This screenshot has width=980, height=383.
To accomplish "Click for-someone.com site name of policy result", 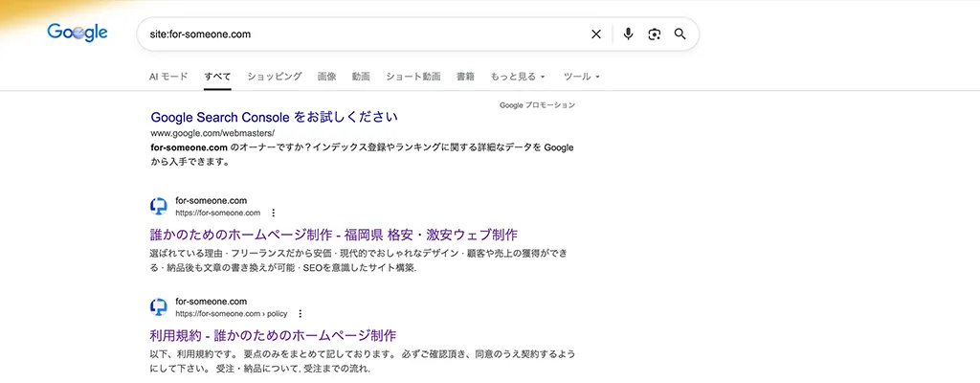I will tap(212, 301).
